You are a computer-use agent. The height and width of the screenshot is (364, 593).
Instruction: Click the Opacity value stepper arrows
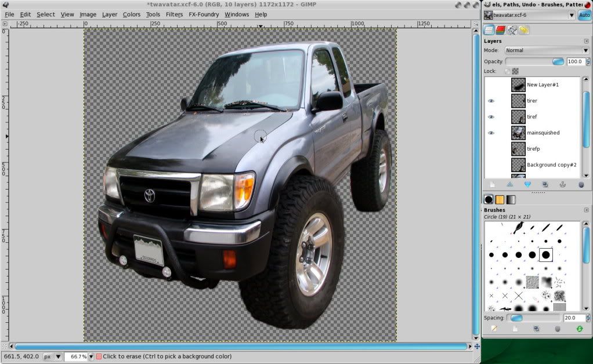click(588, 61)
